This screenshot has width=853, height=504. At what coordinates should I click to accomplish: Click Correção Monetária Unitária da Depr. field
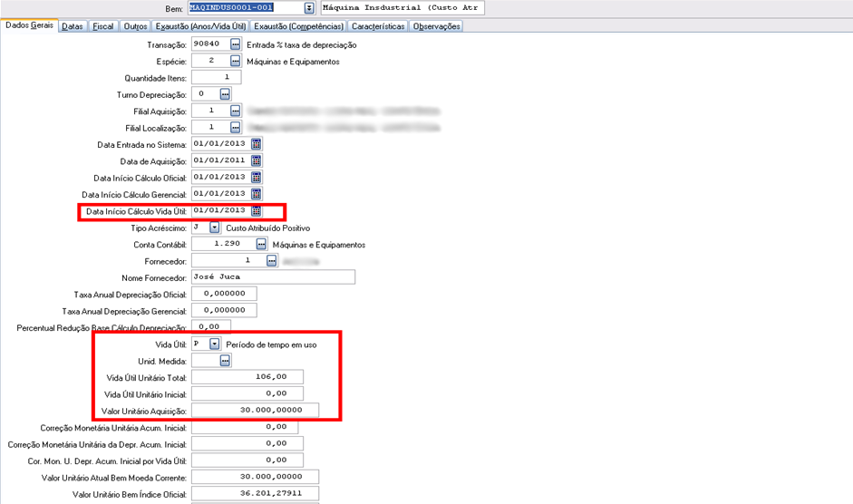click(247, 443)
